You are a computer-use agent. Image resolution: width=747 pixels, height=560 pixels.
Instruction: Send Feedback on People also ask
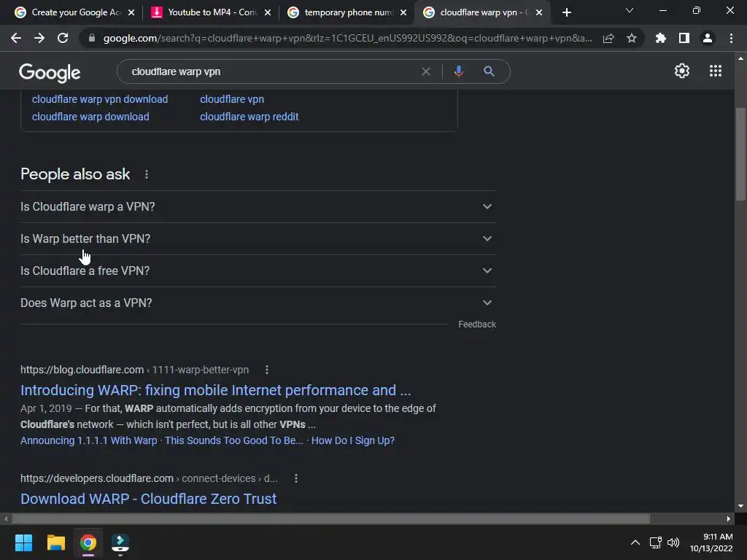coord(477,324)
